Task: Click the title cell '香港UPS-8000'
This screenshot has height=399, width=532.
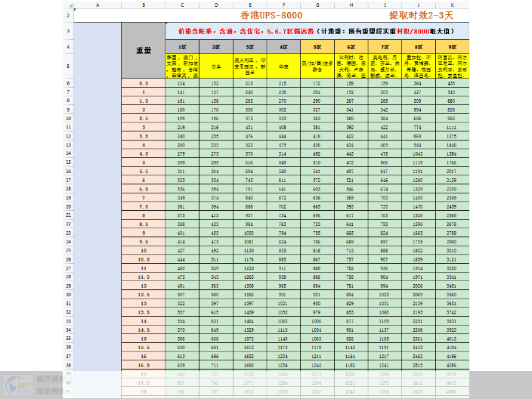Action: point(271,16)
